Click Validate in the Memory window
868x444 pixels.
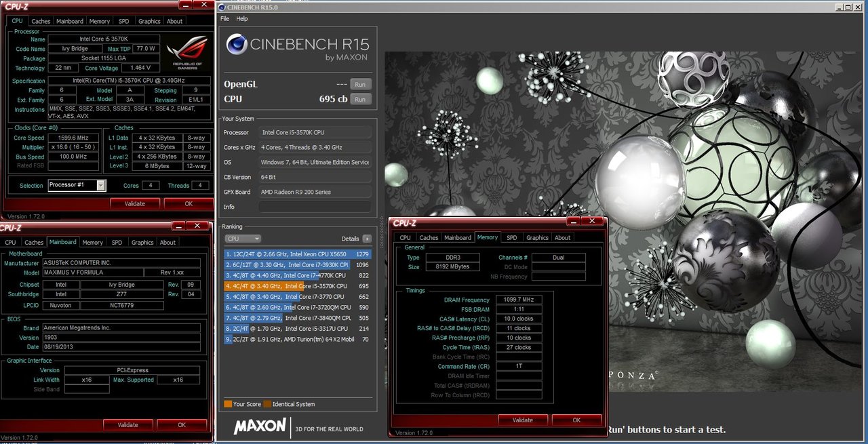(x=523, y=420)
